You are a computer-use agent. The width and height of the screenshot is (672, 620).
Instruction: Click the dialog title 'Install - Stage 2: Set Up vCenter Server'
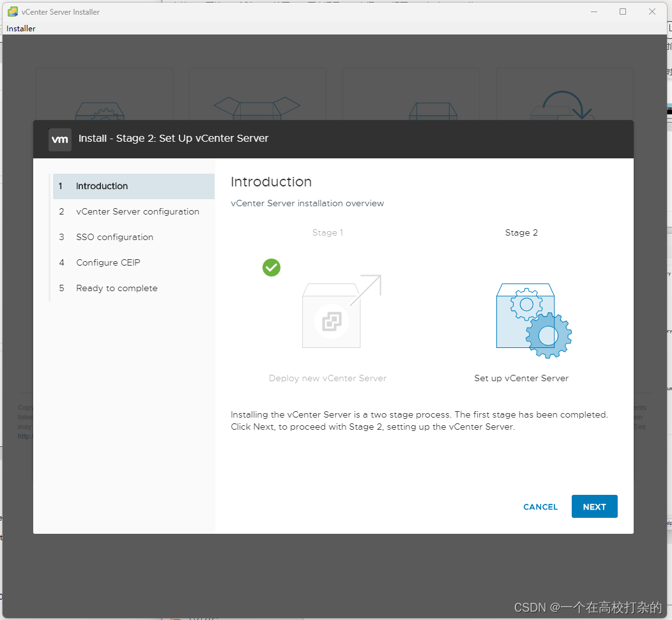(173, 139)
